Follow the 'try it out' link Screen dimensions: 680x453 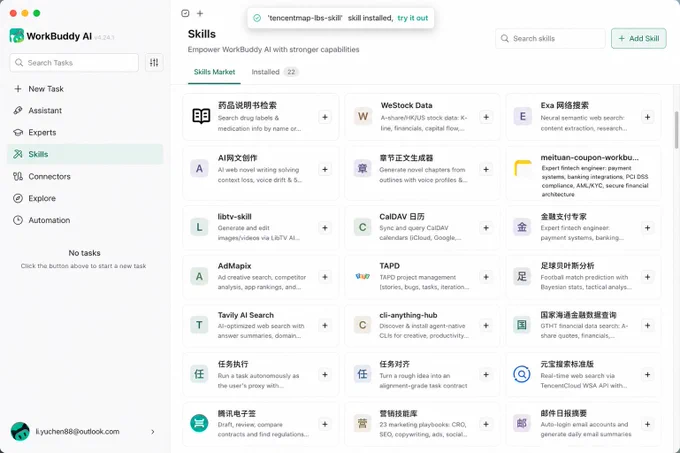click(412, 18)
